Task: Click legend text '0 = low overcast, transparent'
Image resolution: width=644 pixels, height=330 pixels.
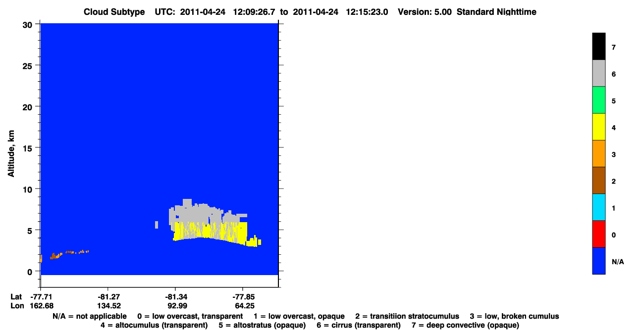Action: [190, 316]
